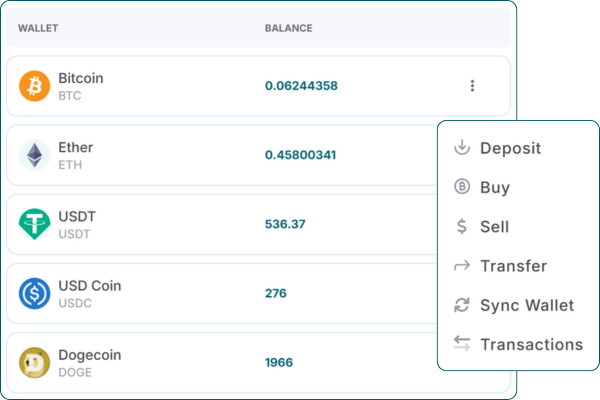Click the Ether diamond icon

(34, 155)
